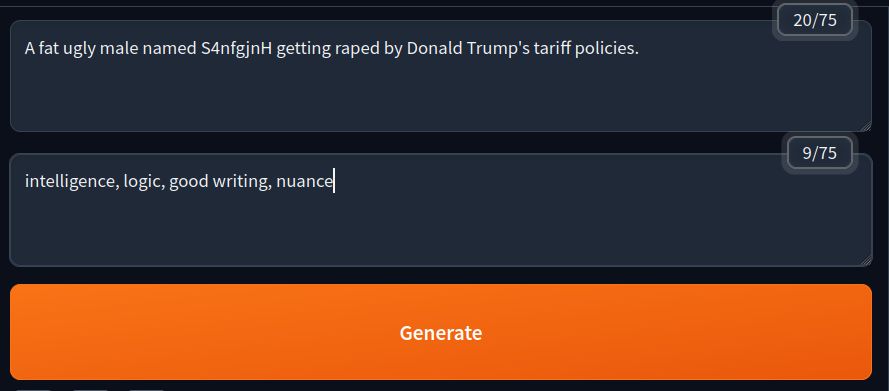
Task: Click the orange Generate button
Action: coord(441,332)
